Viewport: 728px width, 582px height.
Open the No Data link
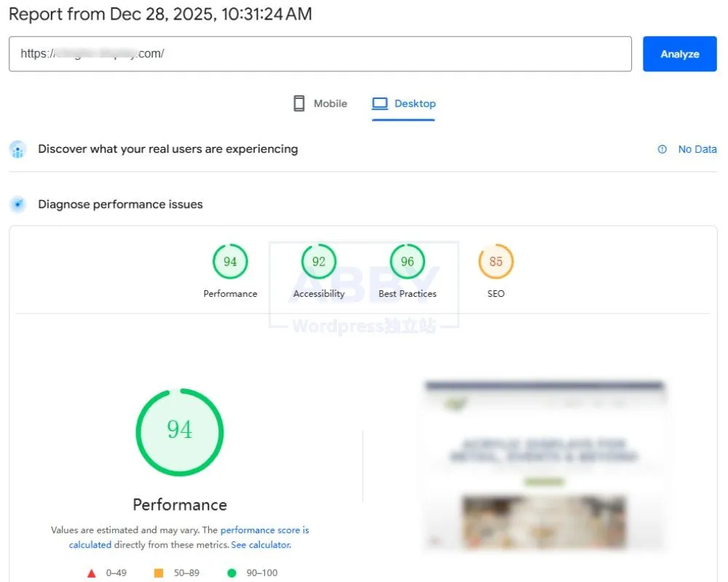[x=697, y=149]
